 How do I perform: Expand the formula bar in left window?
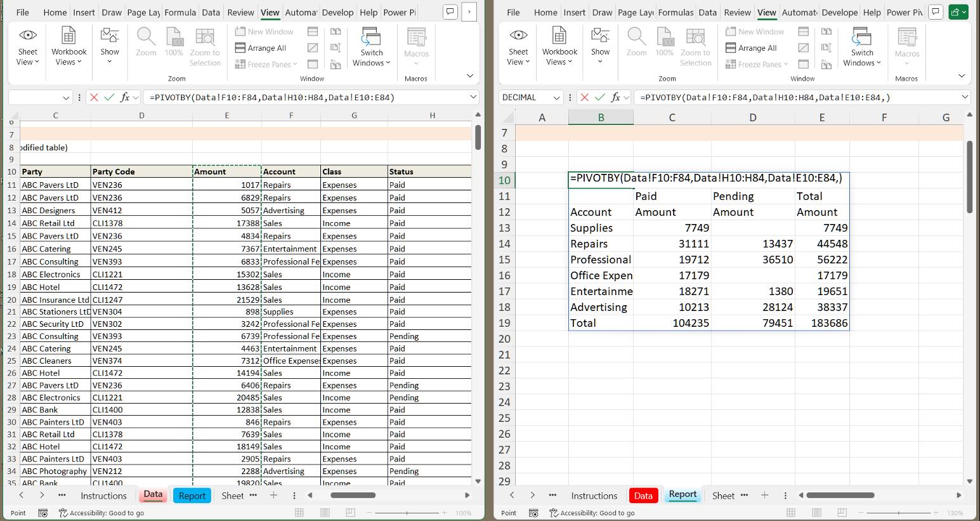pos(473,97)
